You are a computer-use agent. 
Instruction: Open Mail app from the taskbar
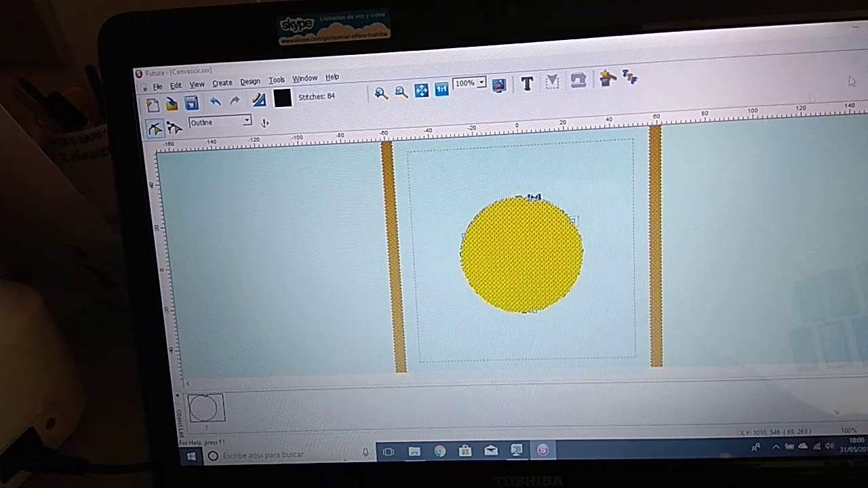pos(491,450)
